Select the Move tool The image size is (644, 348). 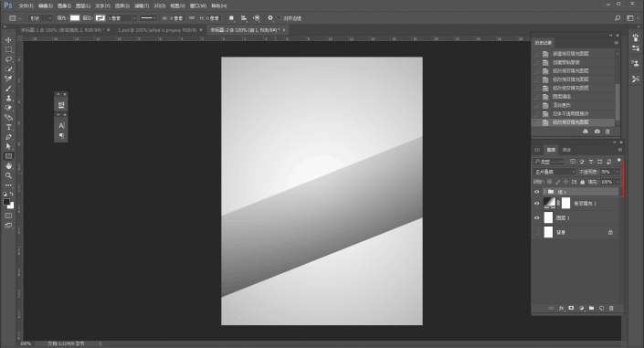click(8, 40)
